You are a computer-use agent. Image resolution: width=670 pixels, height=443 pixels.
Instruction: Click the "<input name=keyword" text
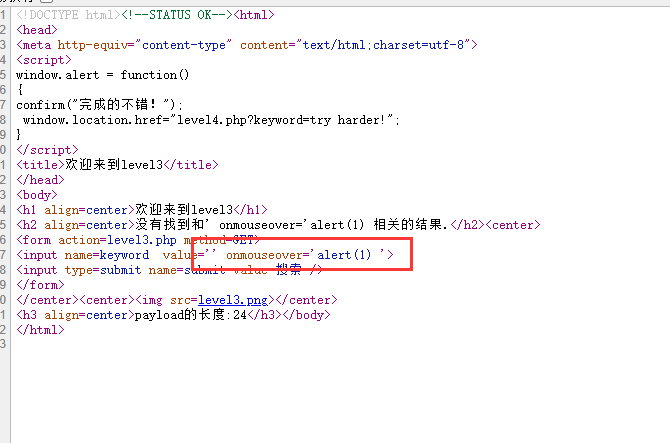coord(82,255)
